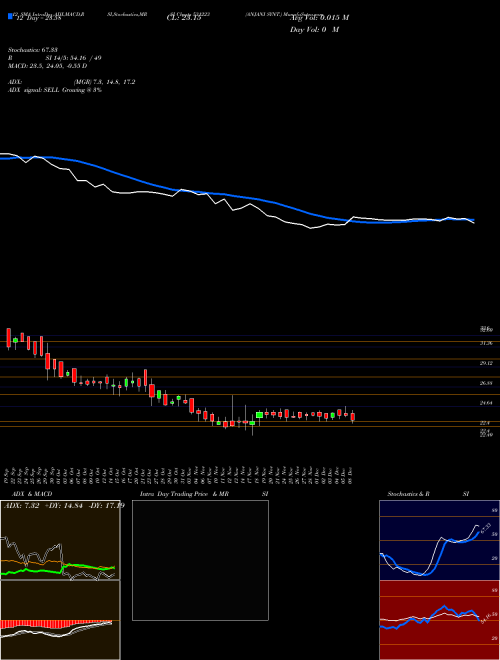Image resolution: width=500 pixels, height=660 pixels.
Task: Click the large green candlestick in mid-November
Action: tap(259, 415)
